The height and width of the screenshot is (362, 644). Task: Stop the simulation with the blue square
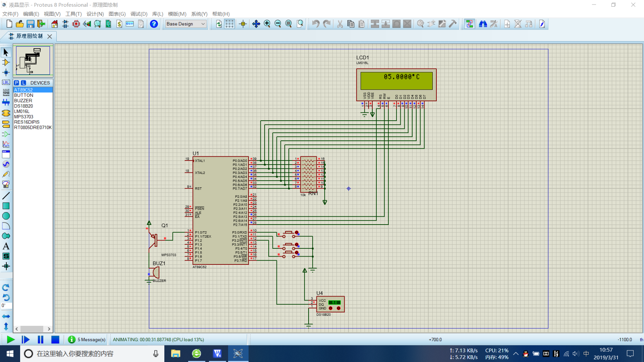(x=55, y=340)
